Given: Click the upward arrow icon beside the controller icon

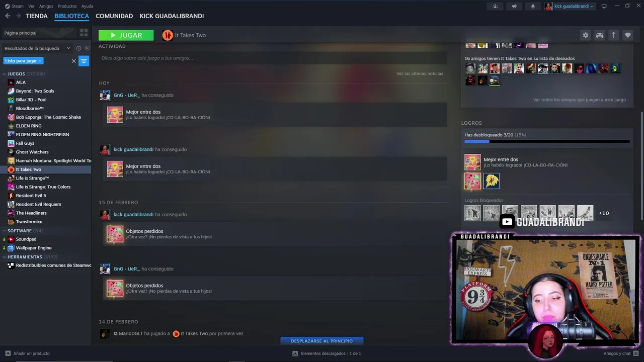Looking at the screenshot, I should coord(613,35).
